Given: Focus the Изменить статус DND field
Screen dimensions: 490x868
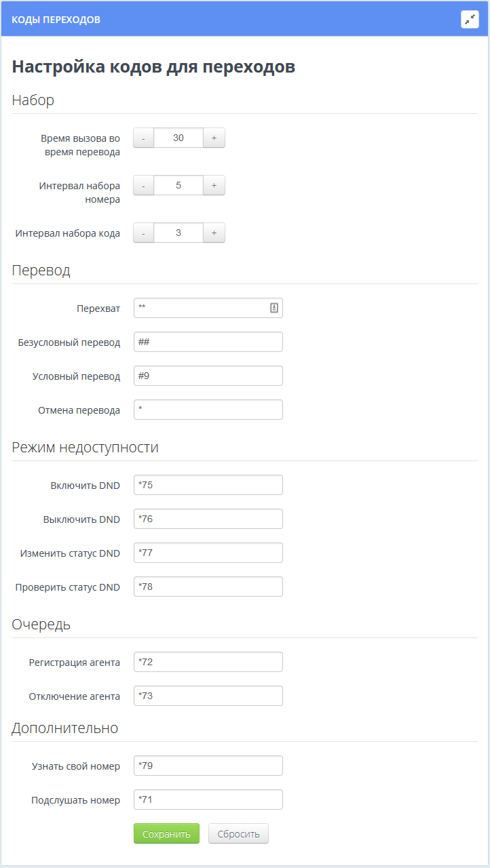Looking at the screenshot, I should click(x=208, y=553).
